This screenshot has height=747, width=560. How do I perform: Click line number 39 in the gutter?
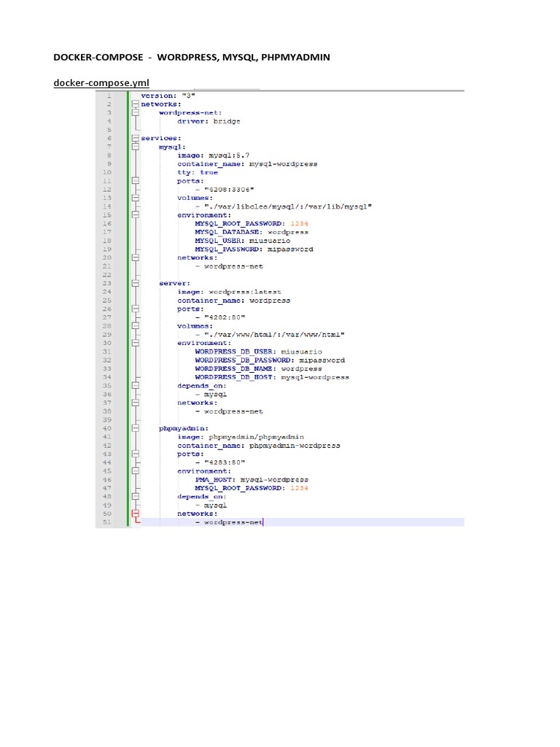coord(107,419)
